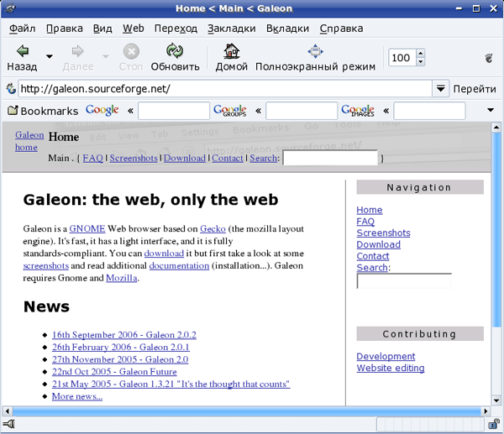Follow the Mozilla link

122,278
